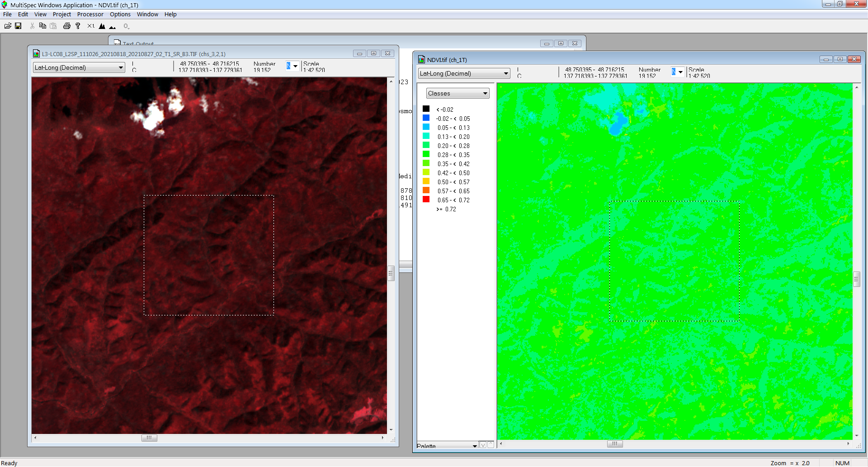Viewport: 868px width, 467px height.
Task: Click the L3-LC08 window's horizontal scrollbar thumb
Action: point(149,438)
